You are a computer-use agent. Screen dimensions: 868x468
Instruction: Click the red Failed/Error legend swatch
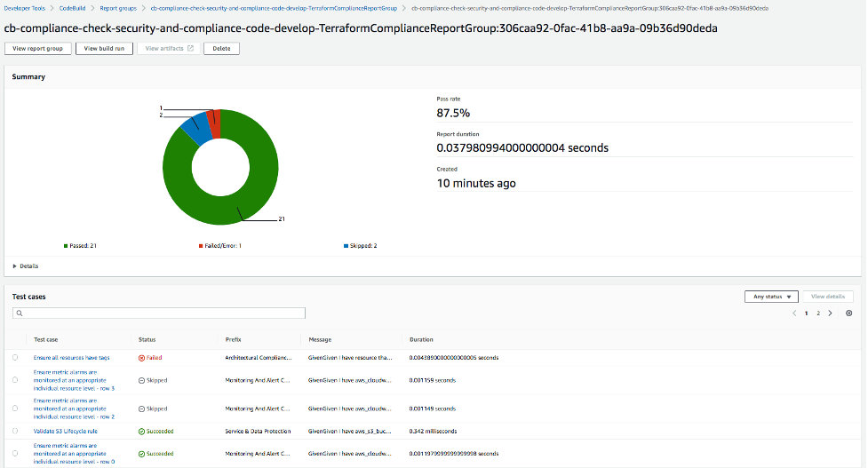(x=201, y=246)
